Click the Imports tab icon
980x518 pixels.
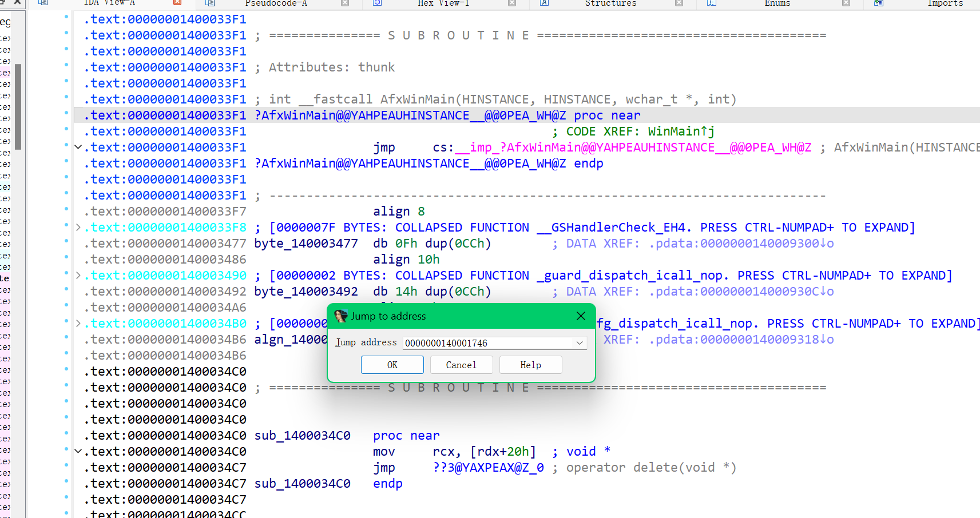pyautogui.click(x=879, y=3)
